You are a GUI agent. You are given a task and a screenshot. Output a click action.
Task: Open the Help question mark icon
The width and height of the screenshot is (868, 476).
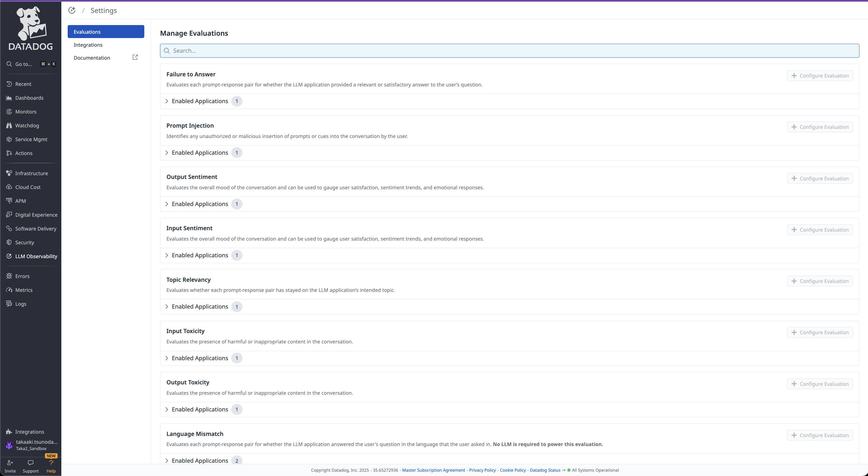click(51, 463)
